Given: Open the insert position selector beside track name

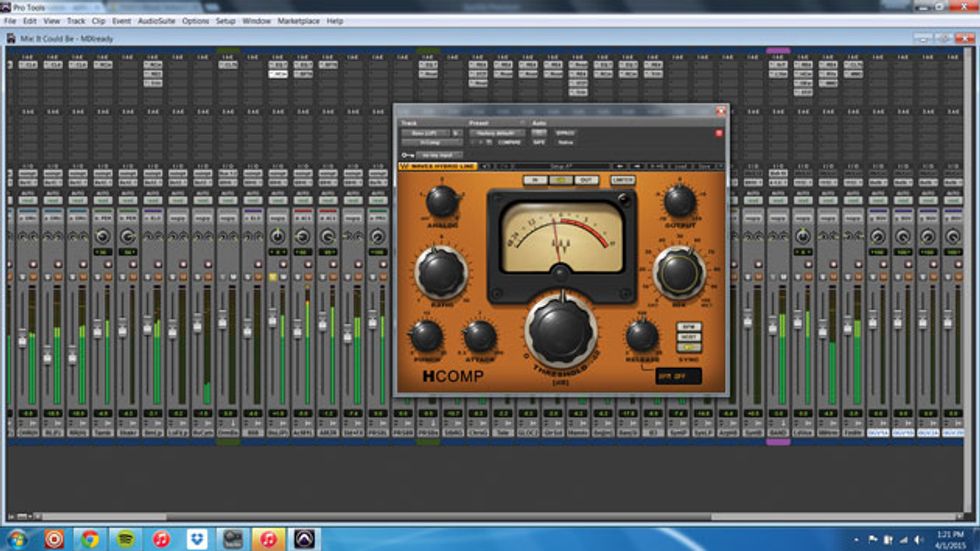Looking at the screenshot, I should 457,133.
